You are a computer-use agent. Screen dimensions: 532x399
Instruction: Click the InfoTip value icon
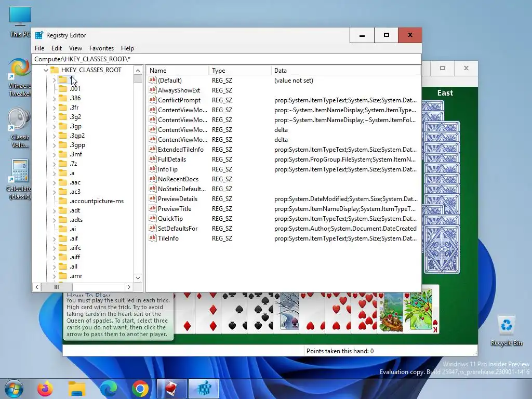pos(153,169)
